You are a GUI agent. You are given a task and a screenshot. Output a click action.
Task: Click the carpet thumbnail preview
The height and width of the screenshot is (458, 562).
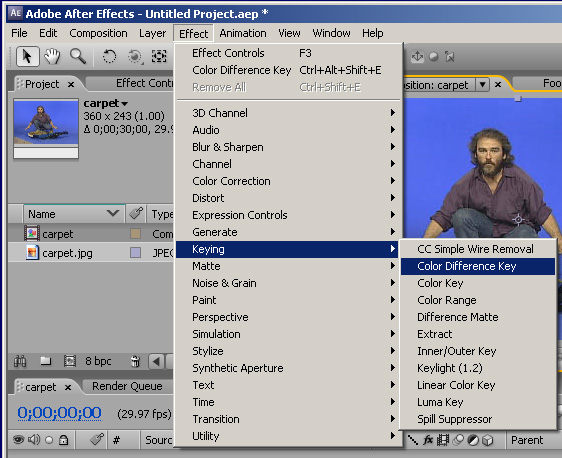[x=46, y=123]
